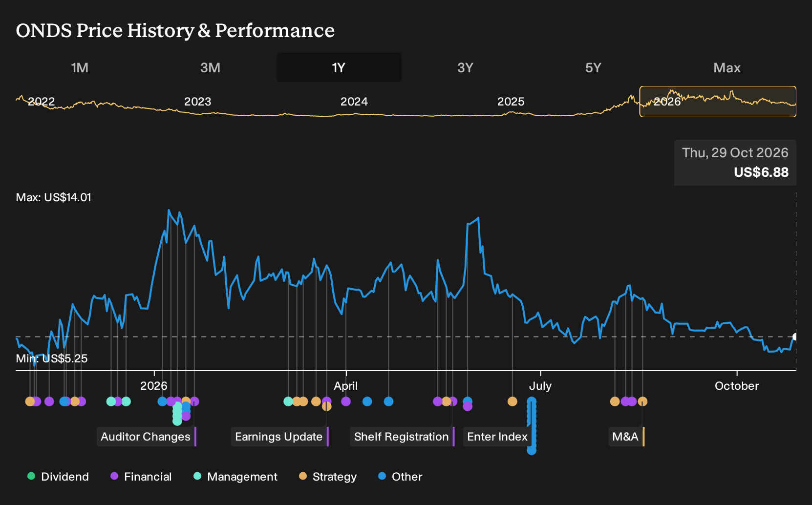Toggle the Dividend legend filter
The height and width of the screenshot is (505, 812).
coord(58,477)
